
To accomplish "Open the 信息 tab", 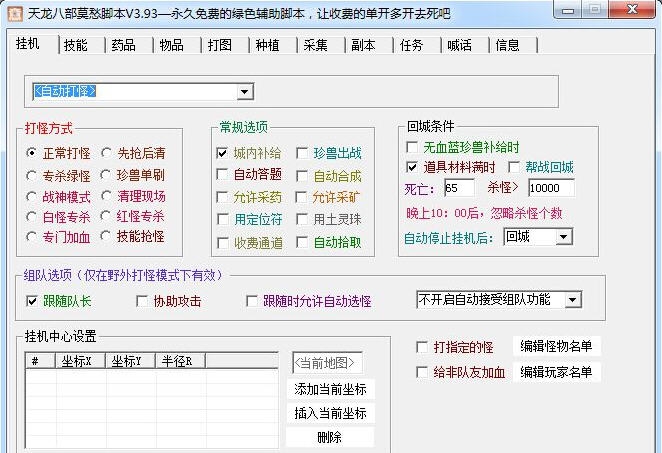I will click(507, 45).
